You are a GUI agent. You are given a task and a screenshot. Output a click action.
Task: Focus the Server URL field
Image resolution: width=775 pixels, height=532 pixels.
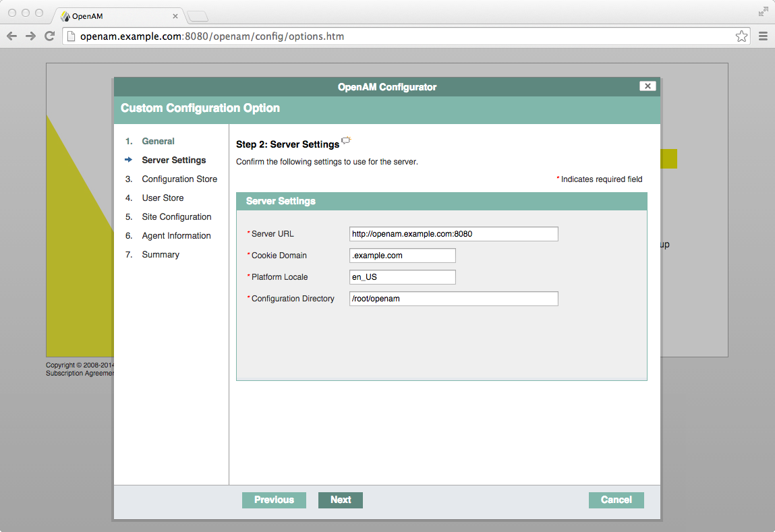coord(454,234)
